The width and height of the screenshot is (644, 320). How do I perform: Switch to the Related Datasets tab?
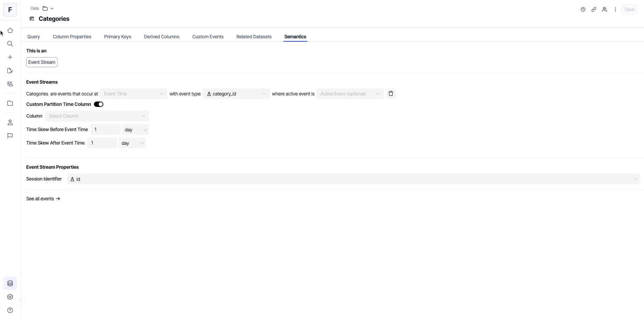254,37
